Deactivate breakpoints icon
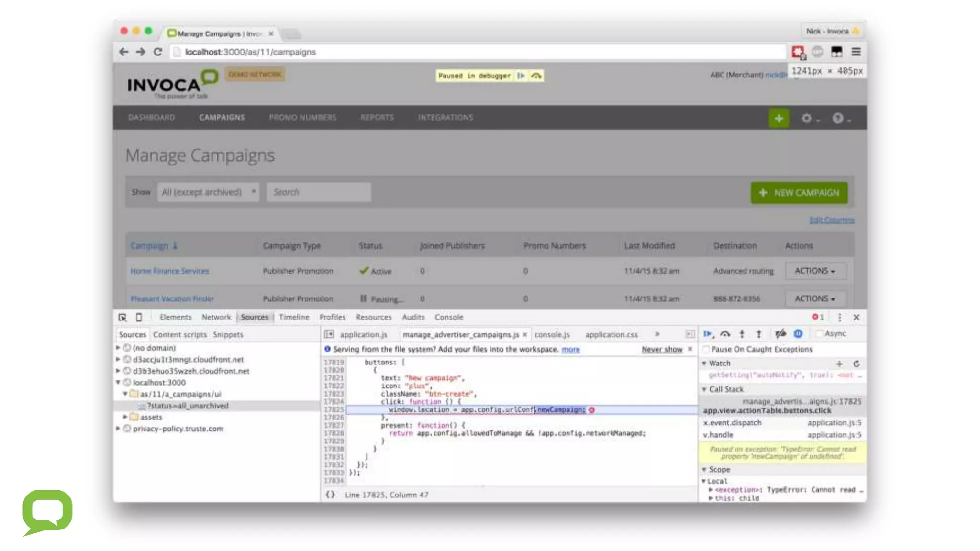The width and height of the screenshot is (980, 551). pyautogui.click(x=780, y=334)
